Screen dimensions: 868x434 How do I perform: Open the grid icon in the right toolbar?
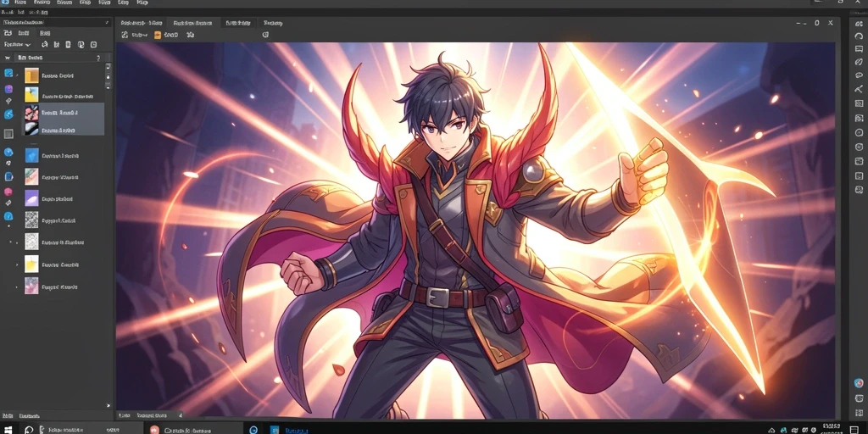click(859, 103)
